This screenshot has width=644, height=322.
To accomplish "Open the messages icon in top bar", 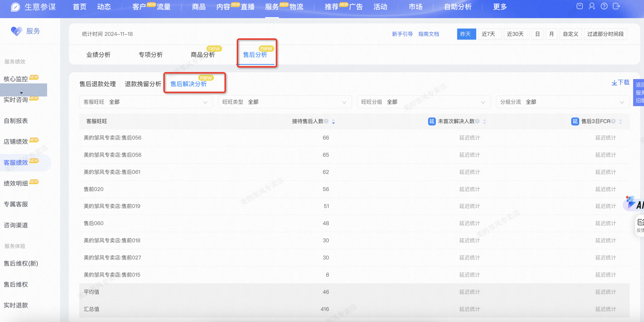I will click(580, 6).
